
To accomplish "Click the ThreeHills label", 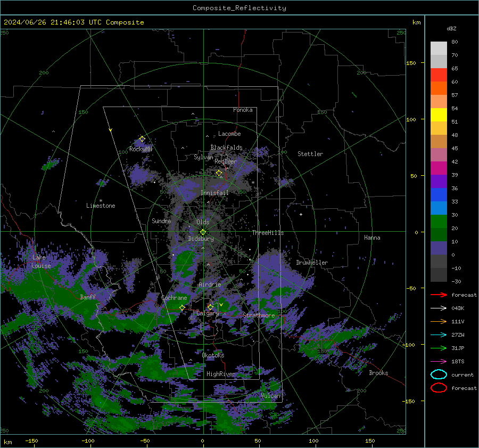I will 268,233.
